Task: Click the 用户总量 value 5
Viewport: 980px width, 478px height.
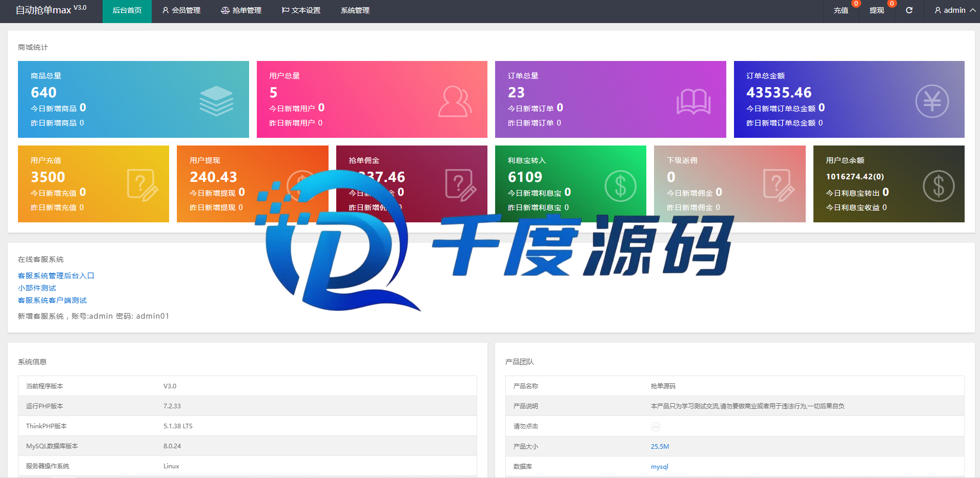Action: pos(273,92)
